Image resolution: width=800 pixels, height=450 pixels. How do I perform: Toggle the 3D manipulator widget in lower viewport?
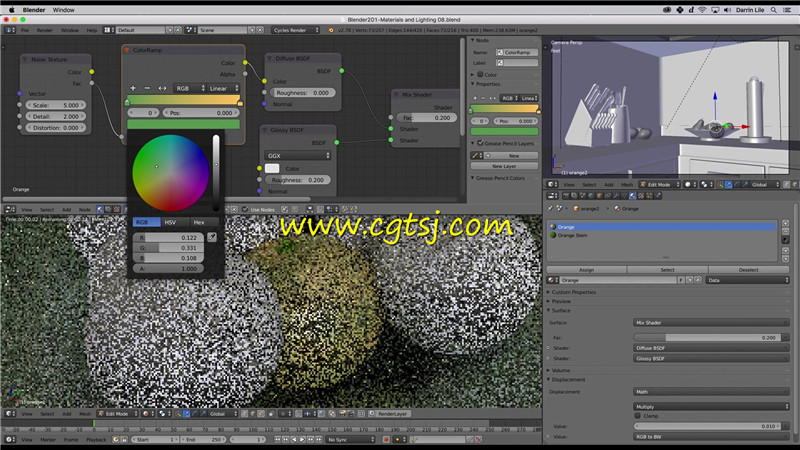click(178, 414)
